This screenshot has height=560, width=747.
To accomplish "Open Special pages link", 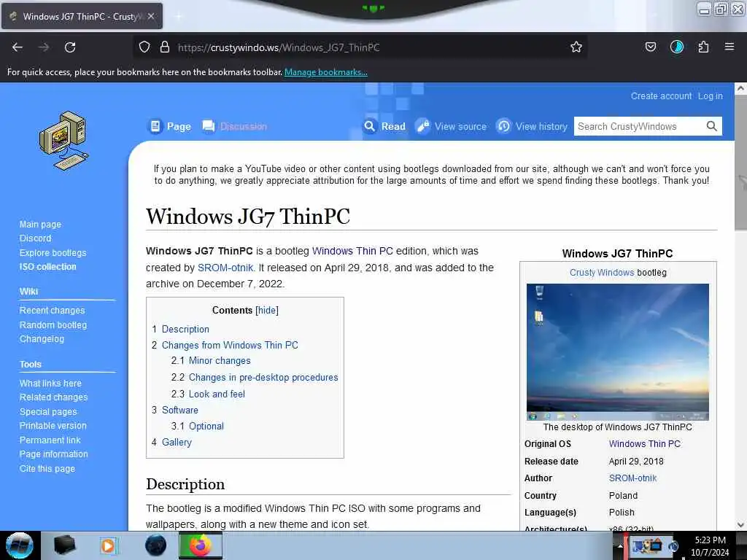I will click(x=48, y=411).
